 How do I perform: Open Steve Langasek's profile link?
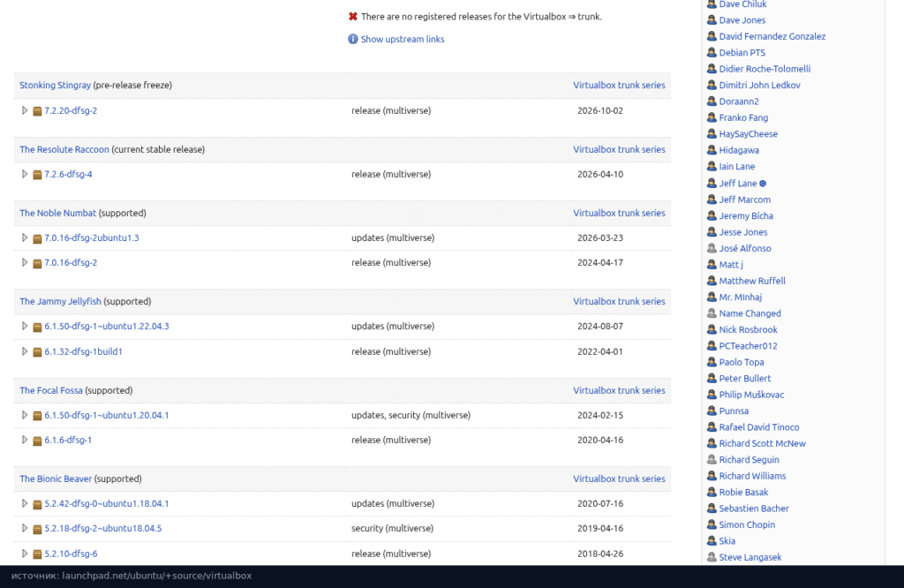click(750, 557)
